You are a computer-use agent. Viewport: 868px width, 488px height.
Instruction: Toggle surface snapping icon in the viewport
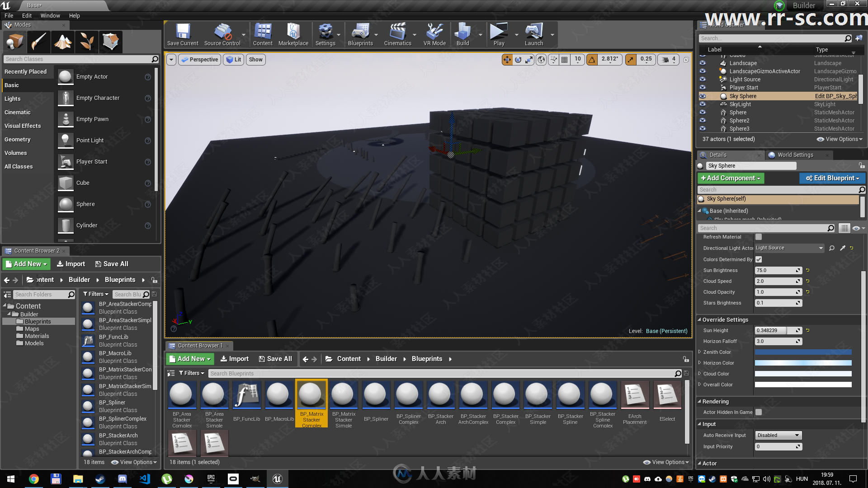pos(553,60)
